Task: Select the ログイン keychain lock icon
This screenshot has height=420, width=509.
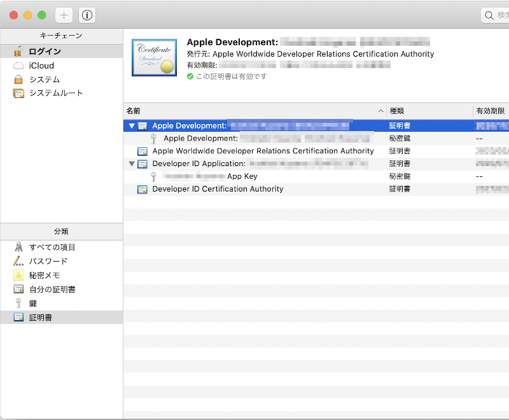Action: [18, 52]
